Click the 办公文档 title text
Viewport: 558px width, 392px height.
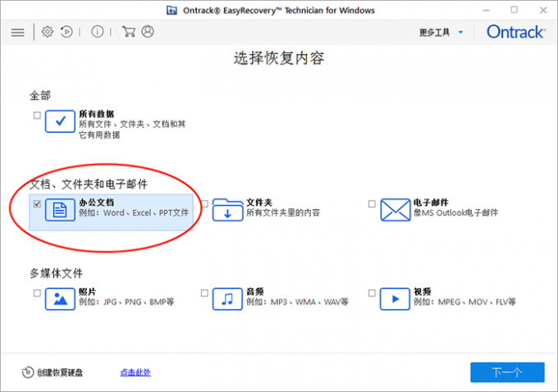[97, 203]
